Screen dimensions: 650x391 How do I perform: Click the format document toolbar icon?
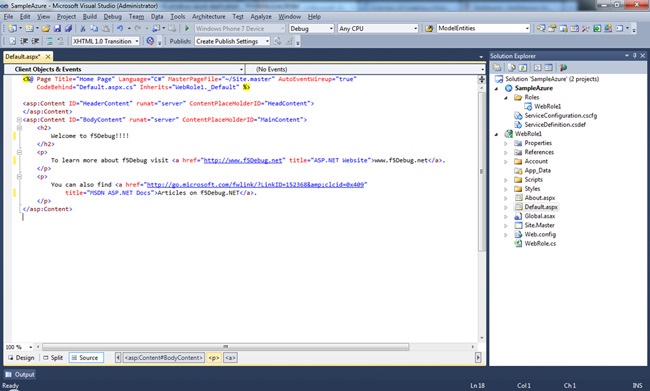[12, 41]
